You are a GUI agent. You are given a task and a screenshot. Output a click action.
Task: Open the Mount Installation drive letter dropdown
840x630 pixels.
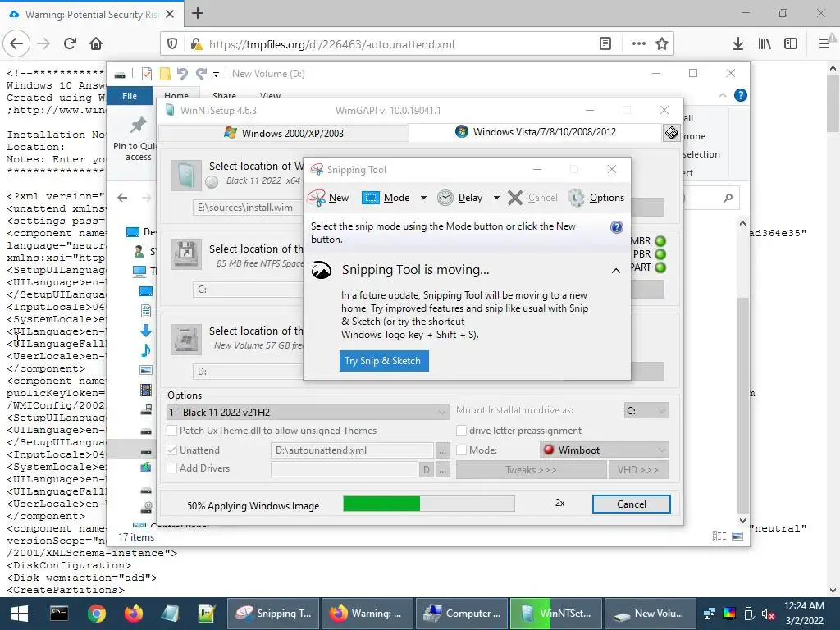tap(646, 411)
